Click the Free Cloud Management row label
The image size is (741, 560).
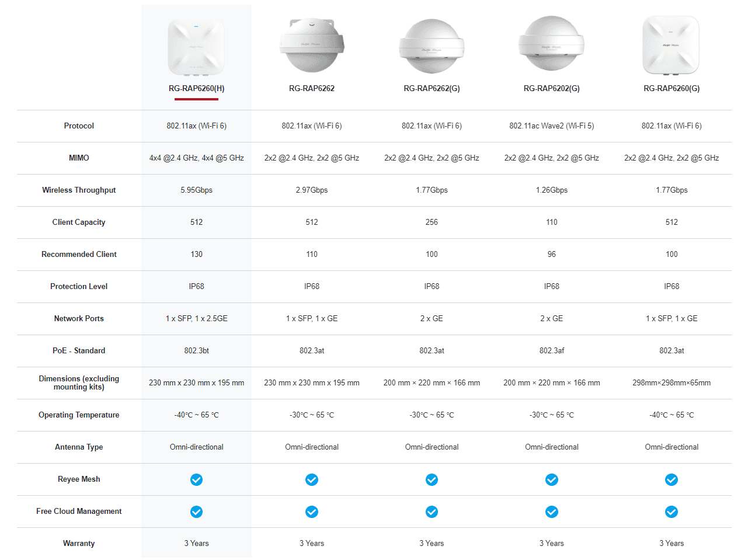pyautogui.click(x=79, y=511)
